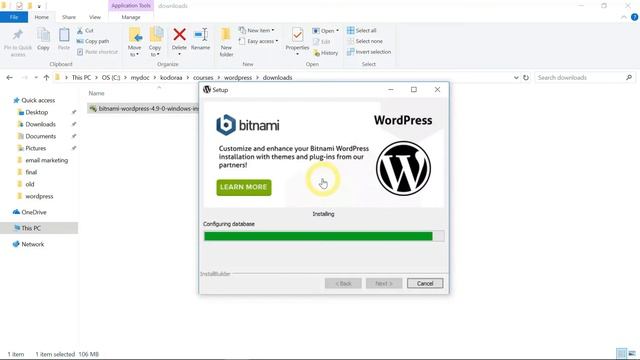Image resolution: width=640 pixels, height=360 pixels.
Task: Select the bitnami-wordpress installer file
Action: 144,109
